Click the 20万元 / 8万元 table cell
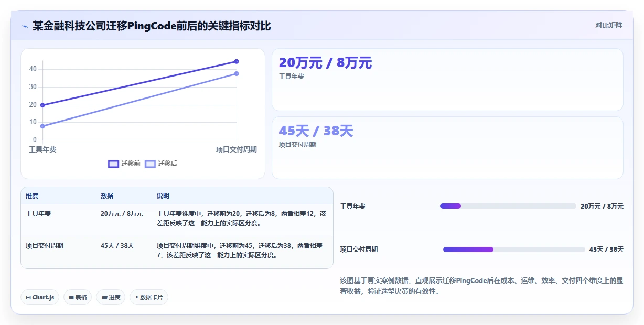Image resolution: width=644 pixels, height=325 pixels. click(122, 214)
